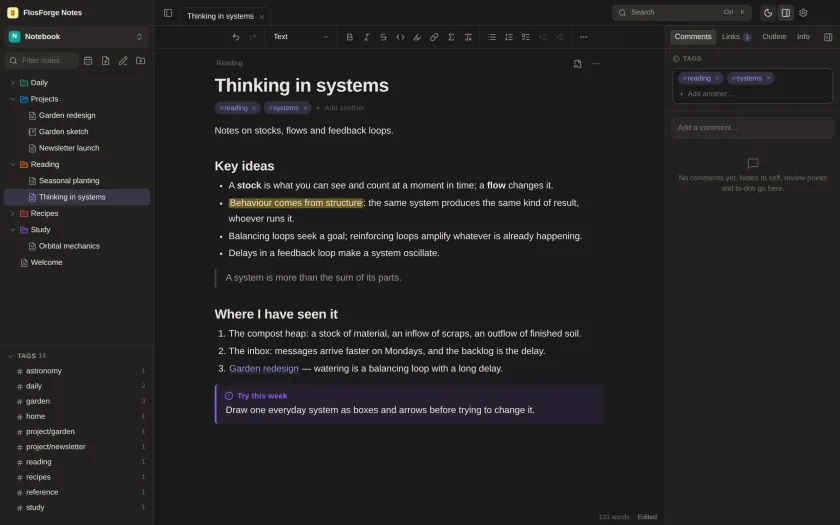Apply inline code formatting
Screen dimensions: 840x525
pos(400,37)
